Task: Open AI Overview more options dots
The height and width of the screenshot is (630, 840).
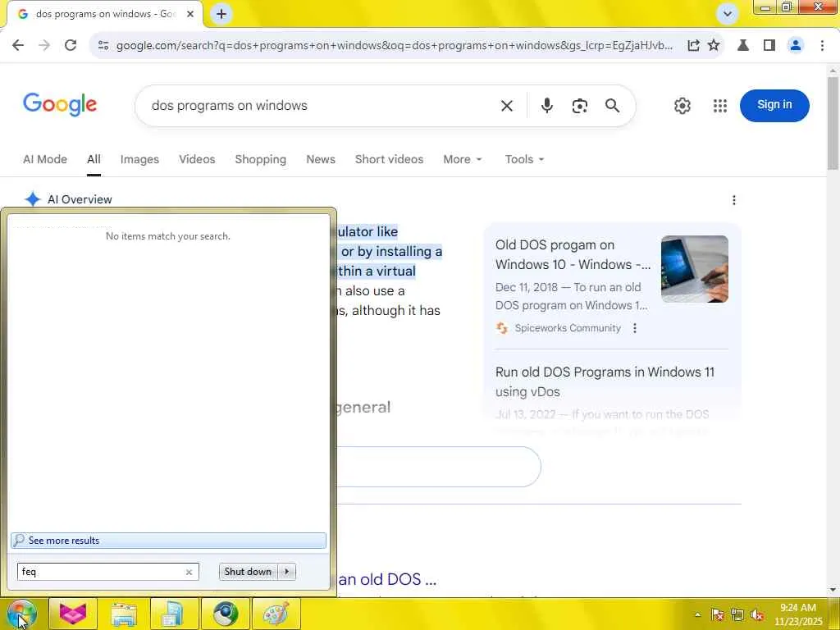Action: coord(734,200)
